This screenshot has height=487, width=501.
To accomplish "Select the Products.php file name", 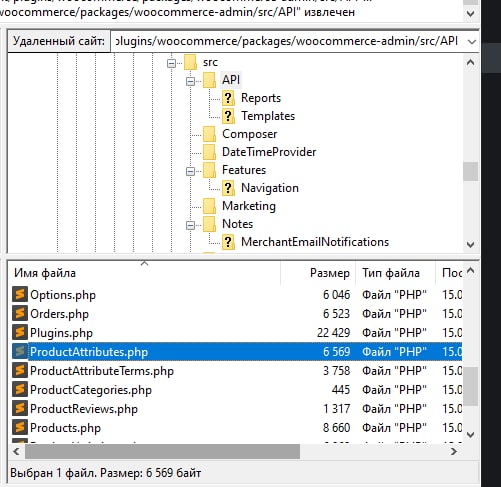I will click(x=65, y=428).
